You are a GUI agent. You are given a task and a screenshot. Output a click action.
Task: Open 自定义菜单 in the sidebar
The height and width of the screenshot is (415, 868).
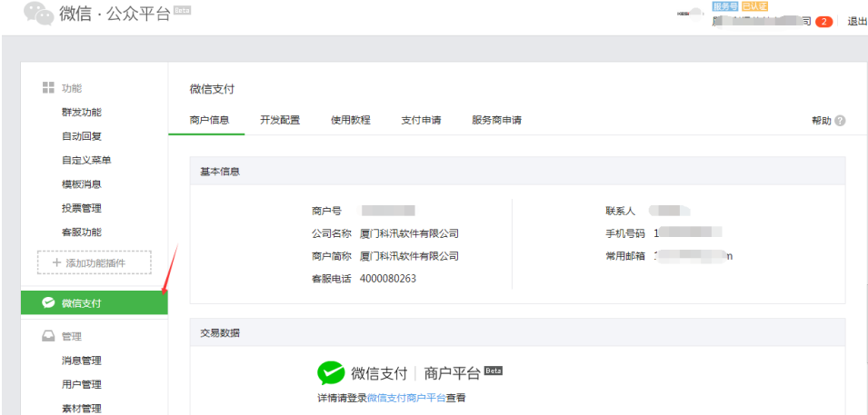[x=86, y=161]
